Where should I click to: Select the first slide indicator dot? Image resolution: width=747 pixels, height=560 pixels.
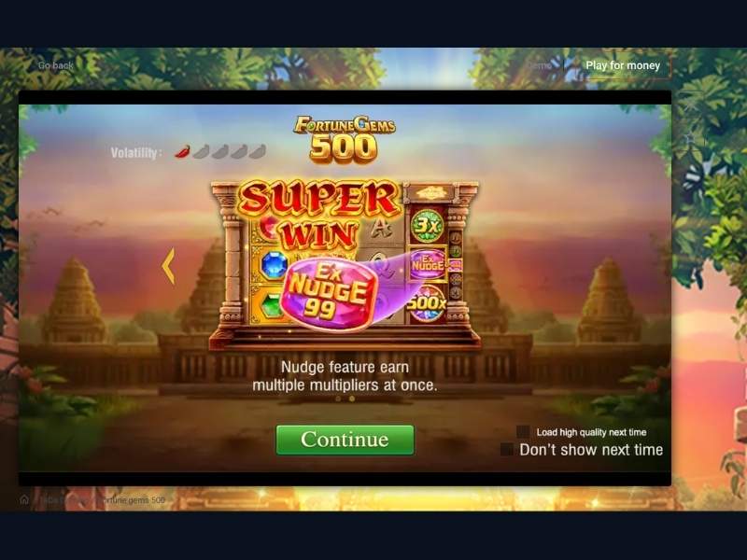coord(338,399)
